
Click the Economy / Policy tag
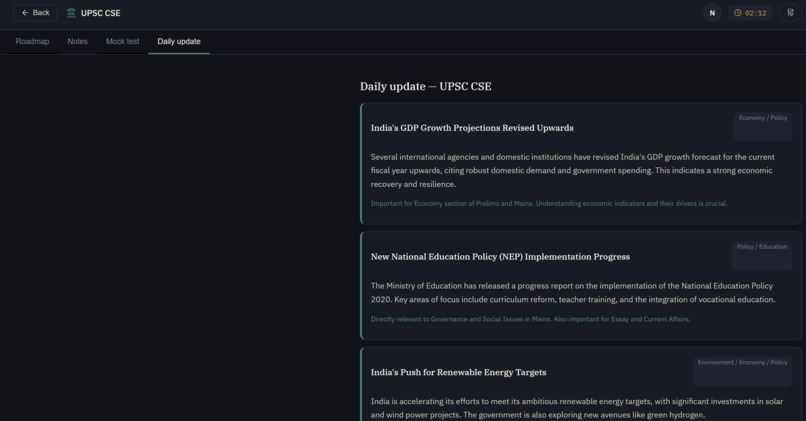tap(763, 118)
